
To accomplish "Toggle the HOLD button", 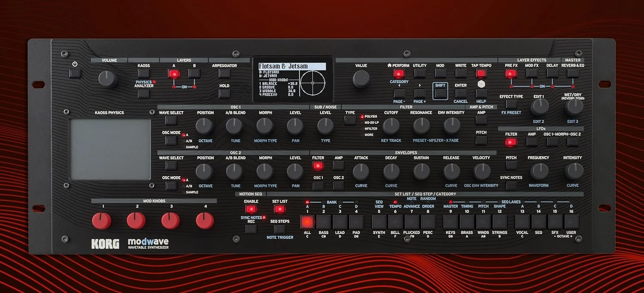I will point(224,93).
